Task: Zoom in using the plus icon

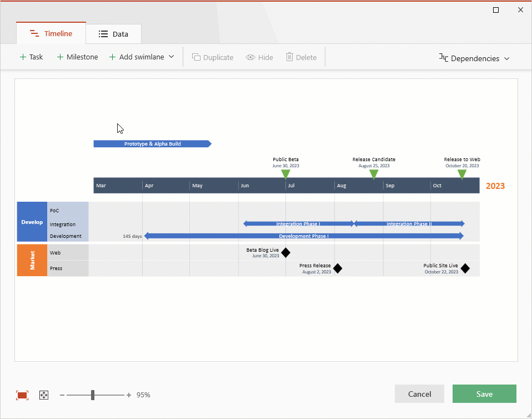Action: click(128, 395)
